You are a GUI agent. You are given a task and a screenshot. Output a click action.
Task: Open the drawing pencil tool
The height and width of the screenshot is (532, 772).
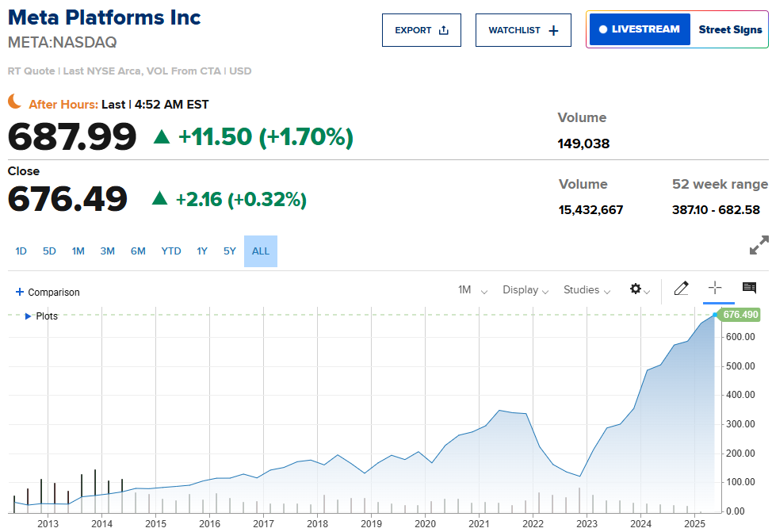pos(681,289)
